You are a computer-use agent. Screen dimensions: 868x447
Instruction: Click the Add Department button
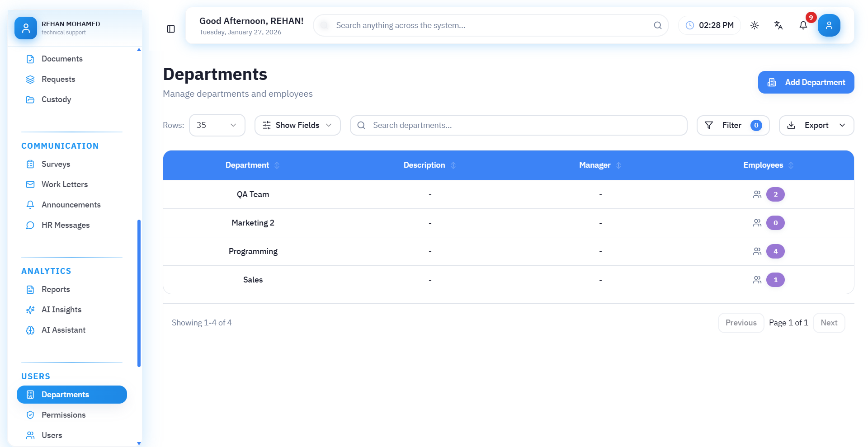806,82
